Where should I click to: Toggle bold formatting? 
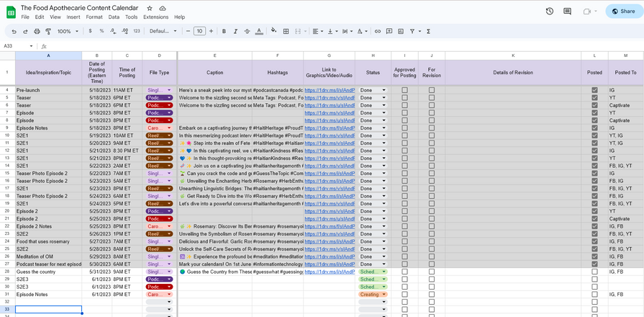click(x=225, y=31)
